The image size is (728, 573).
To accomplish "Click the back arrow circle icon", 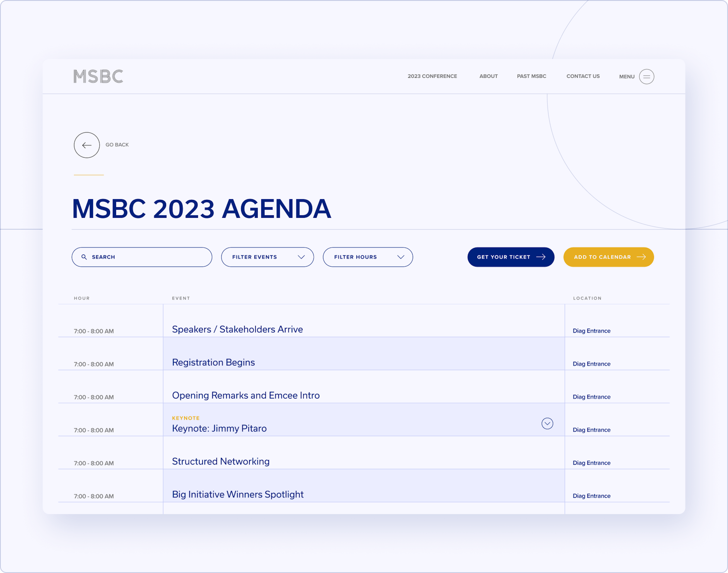I will point(87,145).
